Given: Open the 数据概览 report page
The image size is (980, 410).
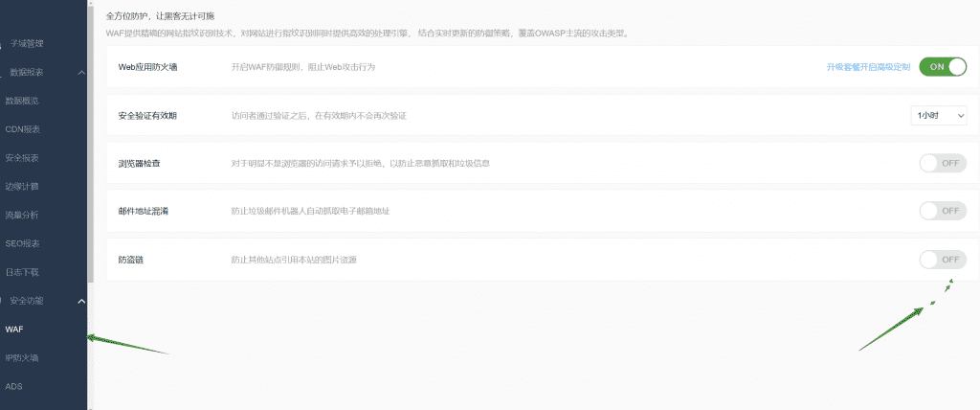Looking at the screenshot, I should 22,101.
